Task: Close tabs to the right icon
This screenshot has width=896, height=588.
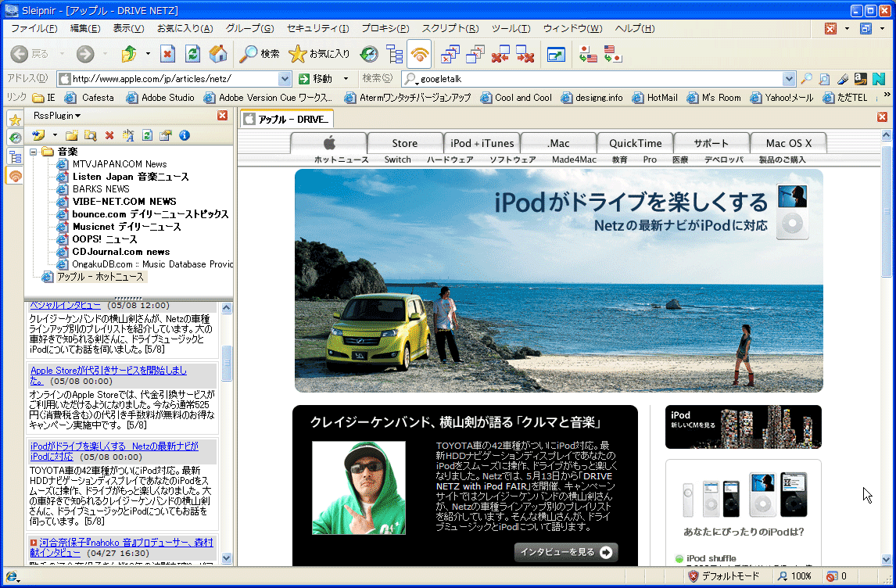Action: (525, 54)
